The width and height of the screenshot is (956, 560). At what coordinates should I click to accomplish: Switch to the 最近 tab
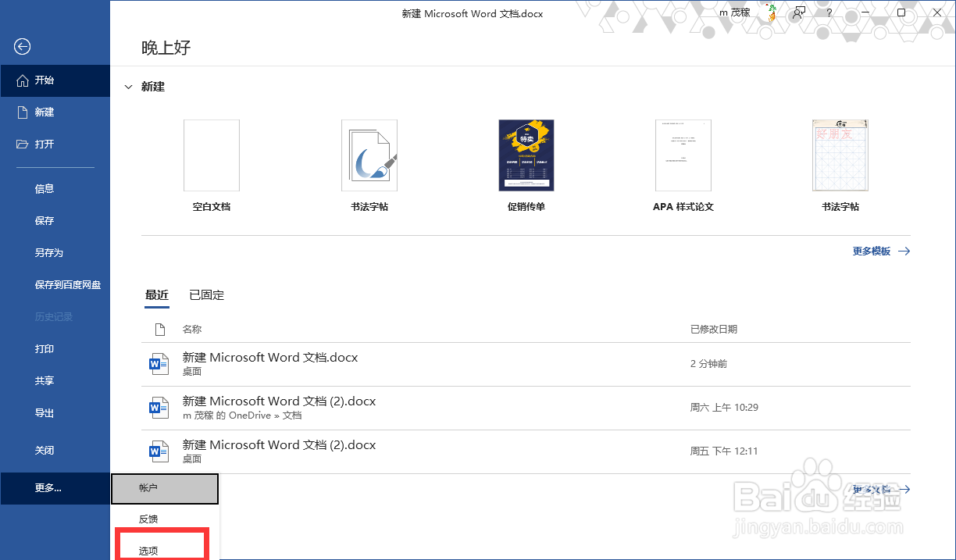point(156,295)
